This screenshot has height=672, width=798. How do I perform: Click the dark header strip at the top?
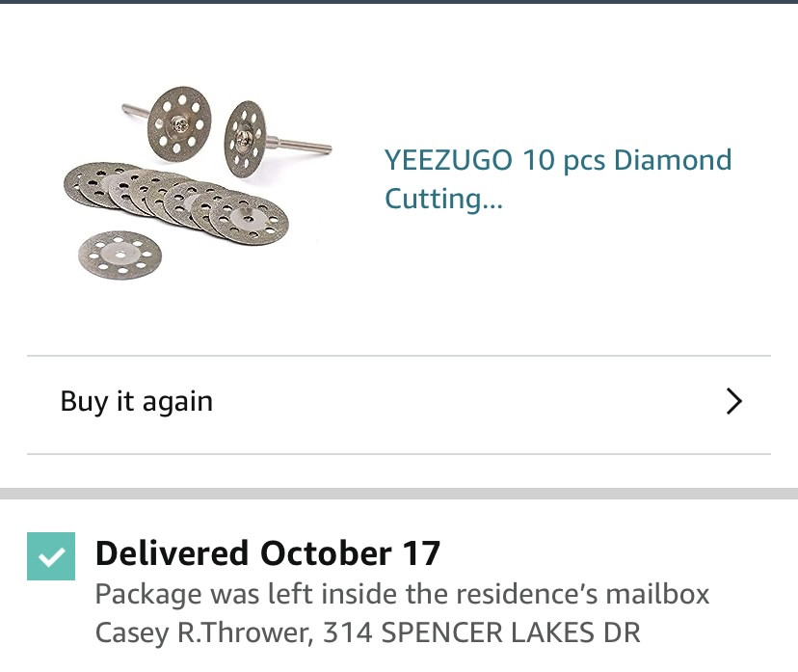pyautogui.click(x=399, y=2)
